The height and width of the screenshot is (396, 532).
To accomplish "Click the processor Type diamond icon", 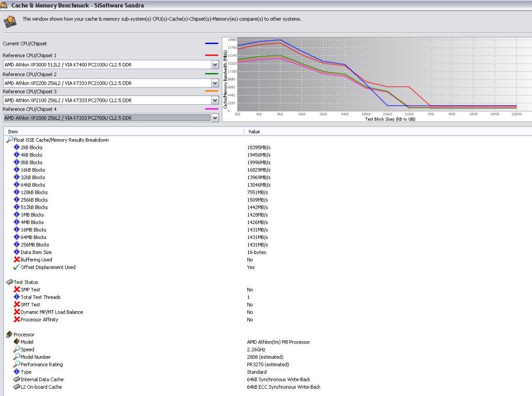I will coord(16,372).
